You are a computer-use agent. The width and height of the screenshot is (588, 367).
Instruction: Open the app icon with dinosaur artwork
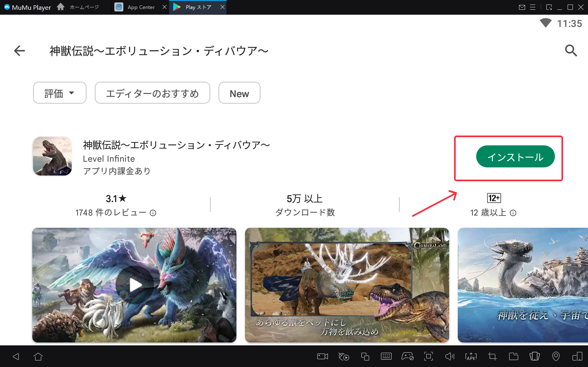(x=52, y=156)
